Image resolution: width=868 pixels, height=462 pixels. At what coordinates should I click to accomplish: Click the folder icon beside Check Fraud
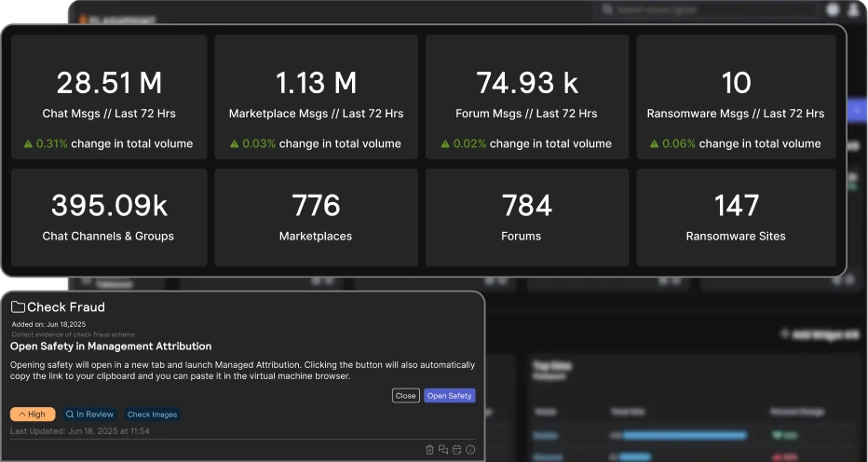pos(19,306)
